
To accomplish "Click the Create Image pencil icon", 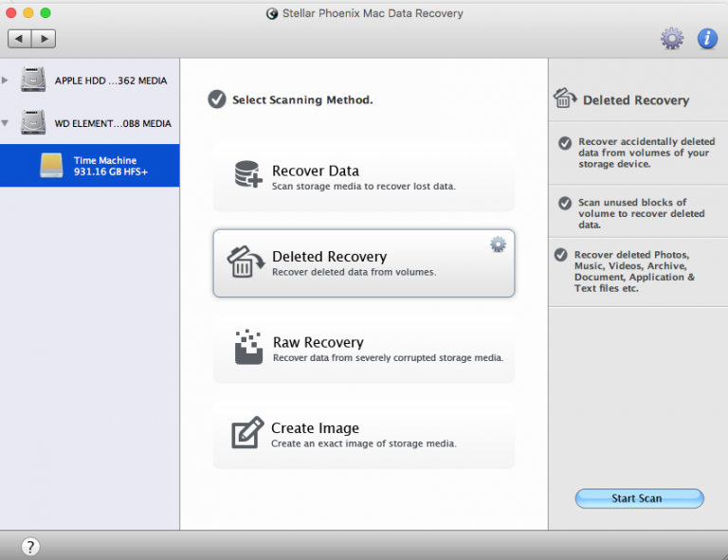I will (247, 432).
